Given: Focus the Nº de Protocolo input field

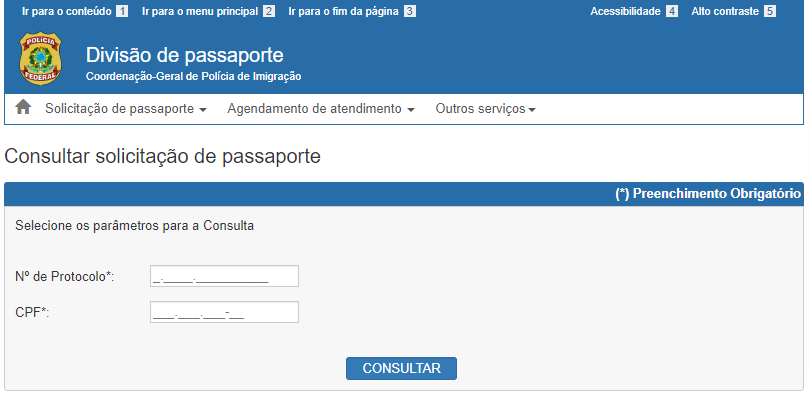Looking at the screenshot, I should pyautogui.click(x=224, y=276).
